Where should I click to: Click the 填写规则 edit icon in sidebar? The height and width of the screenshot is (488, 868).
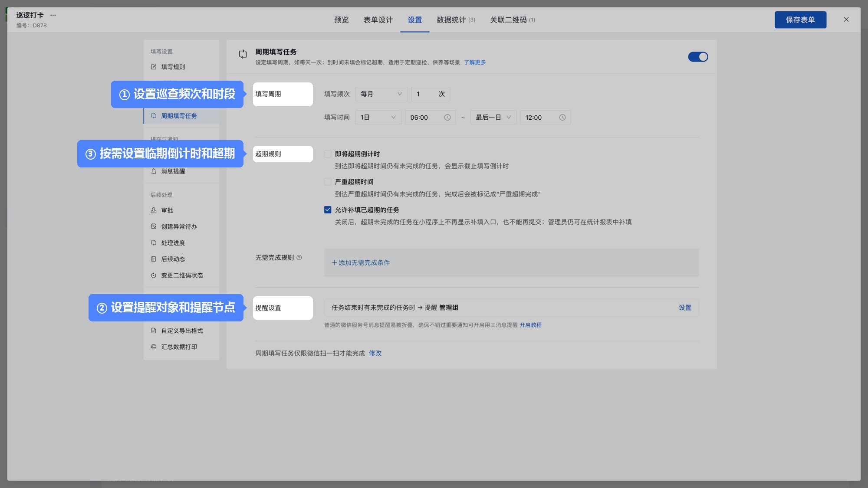pyautogui.click(x=154, y=67)
